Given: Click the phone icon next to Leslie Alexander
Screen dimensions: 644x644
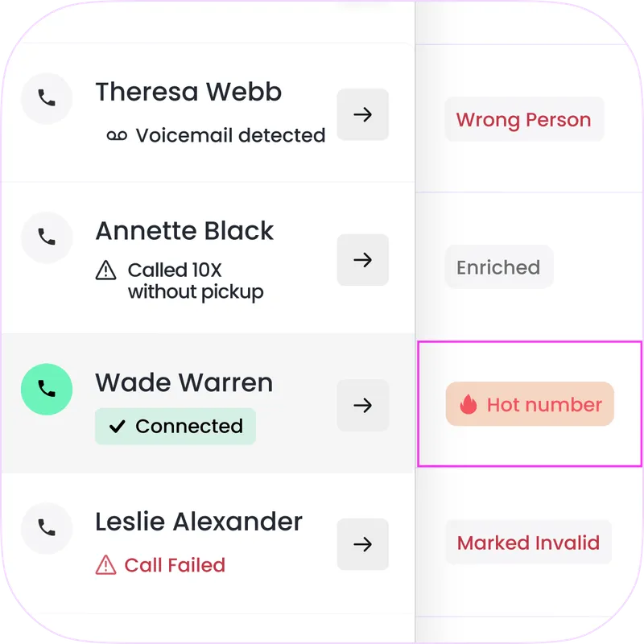Looking at the screenshot, I should click(x=47, y=529).
